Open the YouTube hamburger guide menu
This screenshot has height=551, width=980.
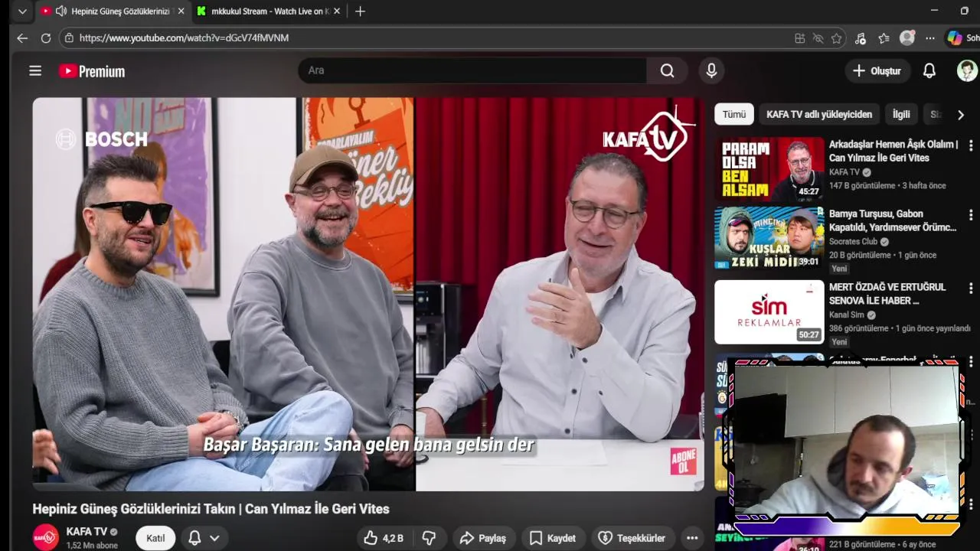point(35,71)
